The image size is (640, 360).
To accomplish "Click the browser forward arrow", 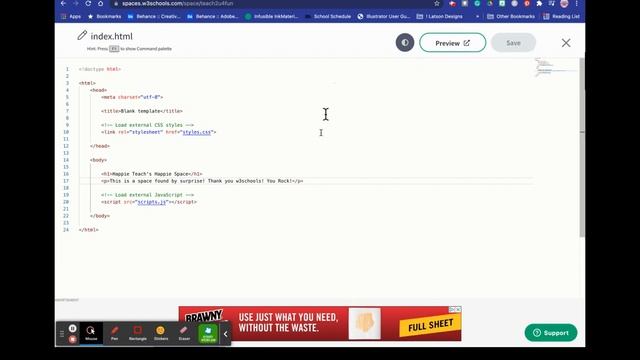I will 76,3.
